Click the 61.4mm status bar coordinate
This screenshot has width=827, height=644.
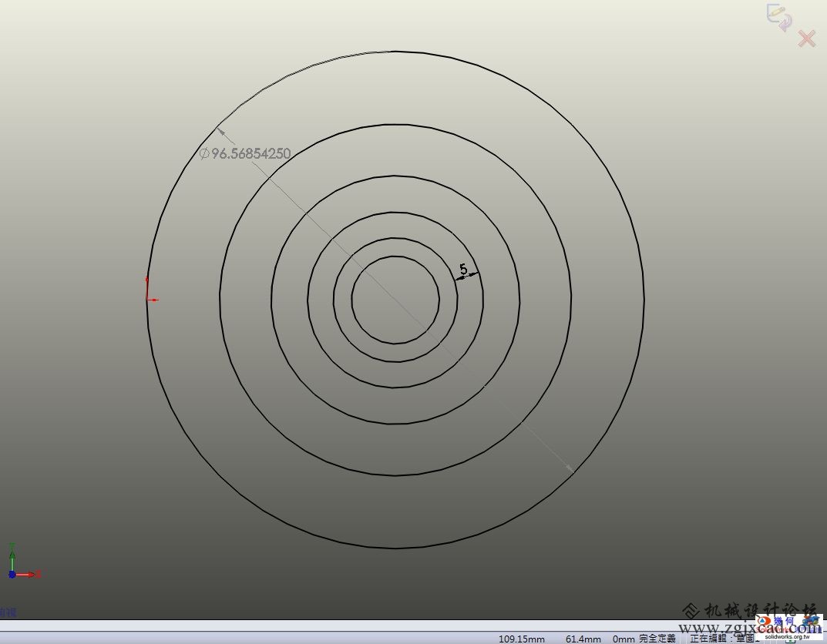(583, 639)
